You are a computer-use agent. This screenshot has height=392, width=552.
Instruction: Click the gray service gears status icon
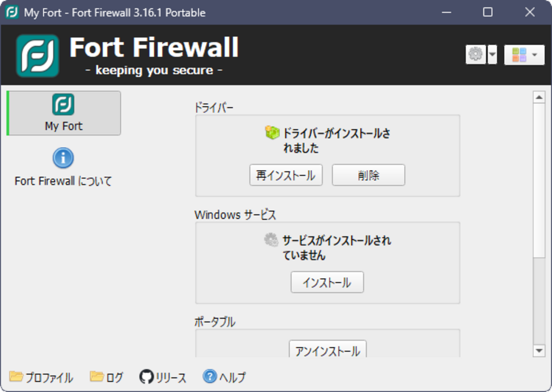coord(271,240)
